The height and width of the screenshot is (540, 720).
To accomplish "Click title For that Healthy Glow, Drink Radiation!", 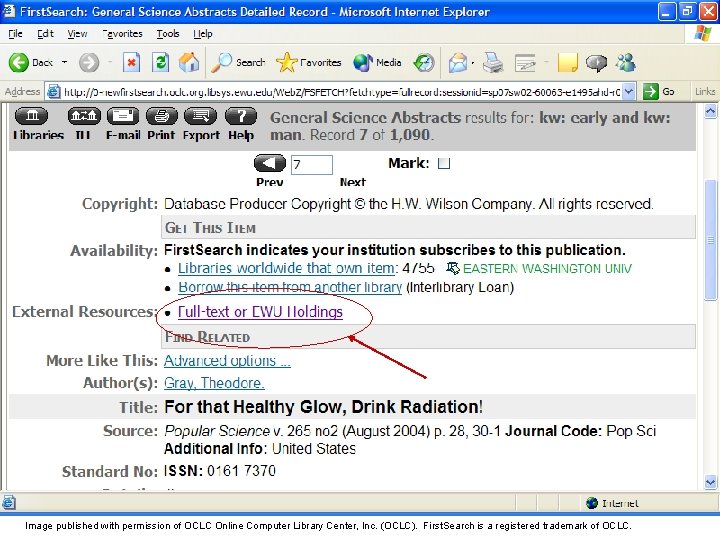I will pos(323,407).
